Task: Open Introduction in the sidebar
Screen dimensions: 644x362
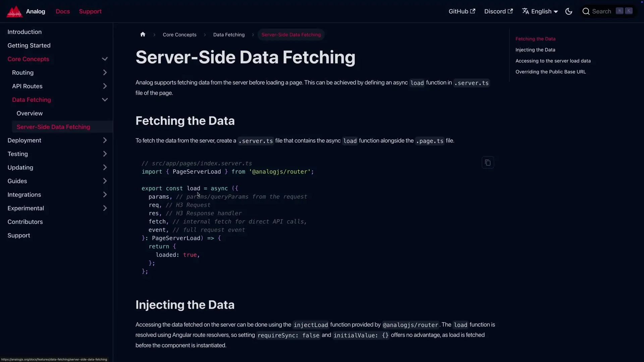Action: click(24, 32)
